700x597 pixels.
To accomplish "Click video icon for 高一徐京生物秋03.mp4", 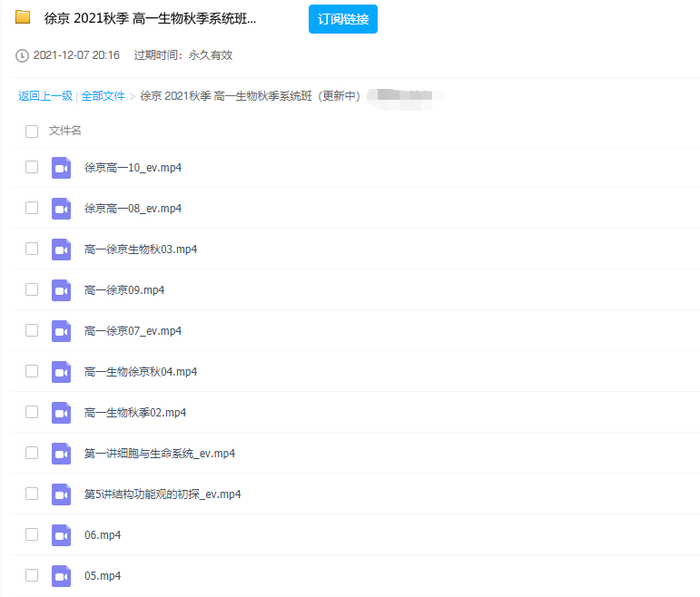I will [61, 250].
